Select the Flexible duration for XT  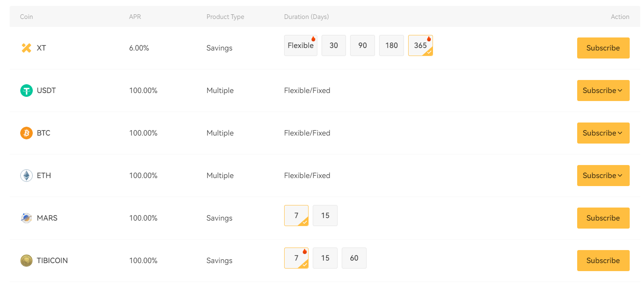pyautogui.click(x=301, y=45)
